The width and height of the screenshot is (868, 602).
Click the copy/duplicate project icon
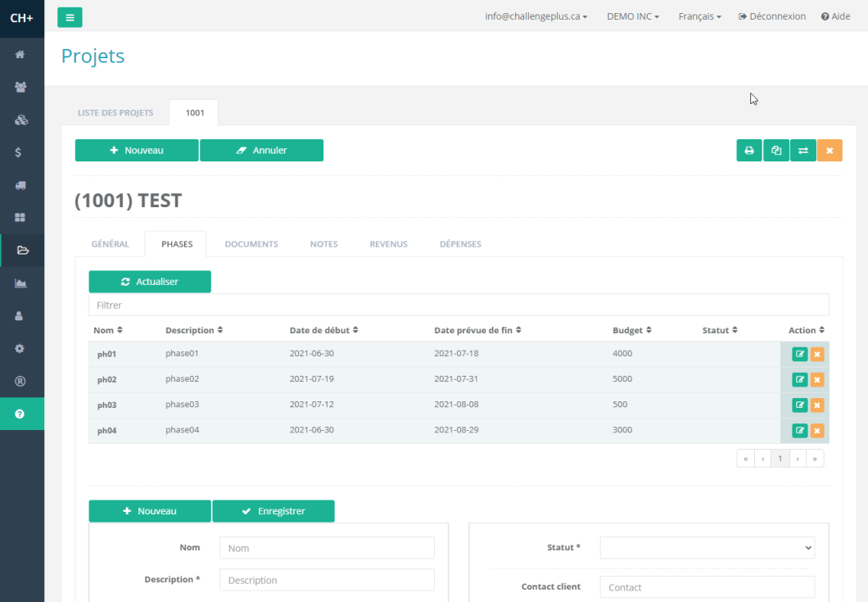coord(776,151)
